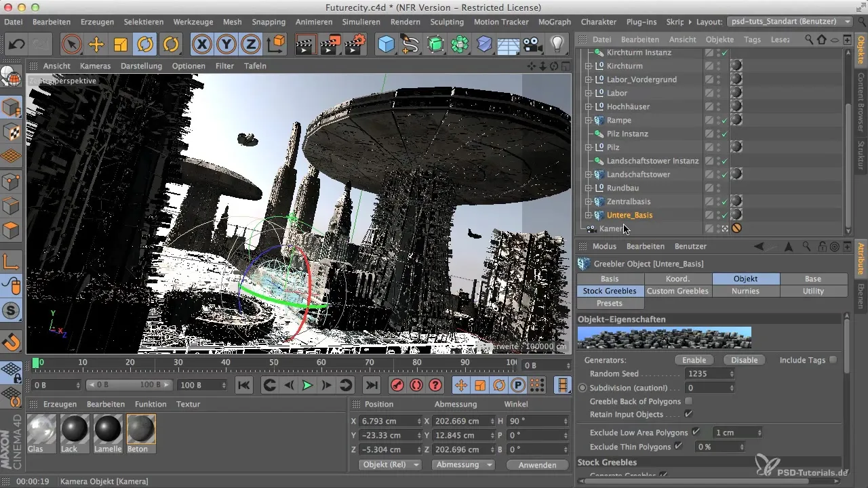Toggle the Z axis lock

point(251,45)
